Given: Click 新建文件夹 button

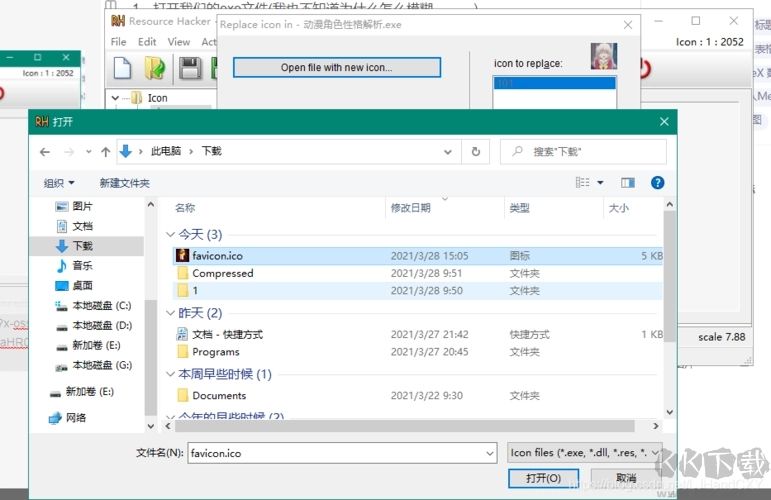Looking at the screenshot, I should pyautogui.click(x=124, y=183).
